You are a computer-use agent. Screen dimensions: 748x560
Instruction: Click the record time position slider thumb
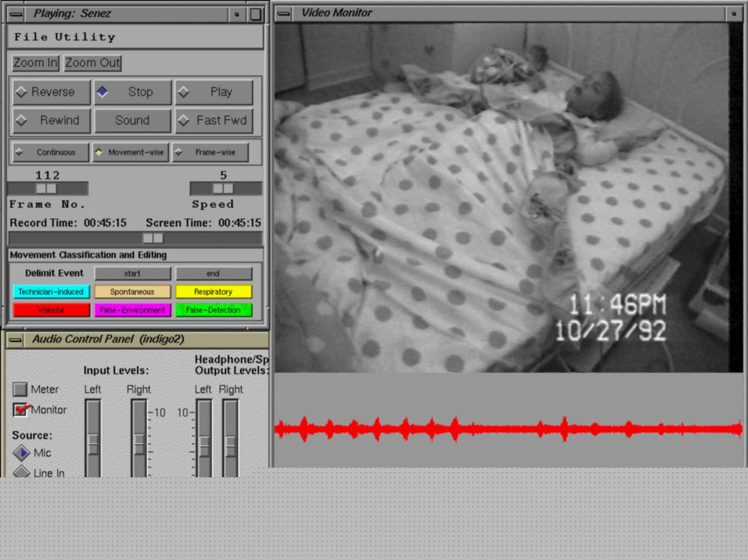(153, 239)
